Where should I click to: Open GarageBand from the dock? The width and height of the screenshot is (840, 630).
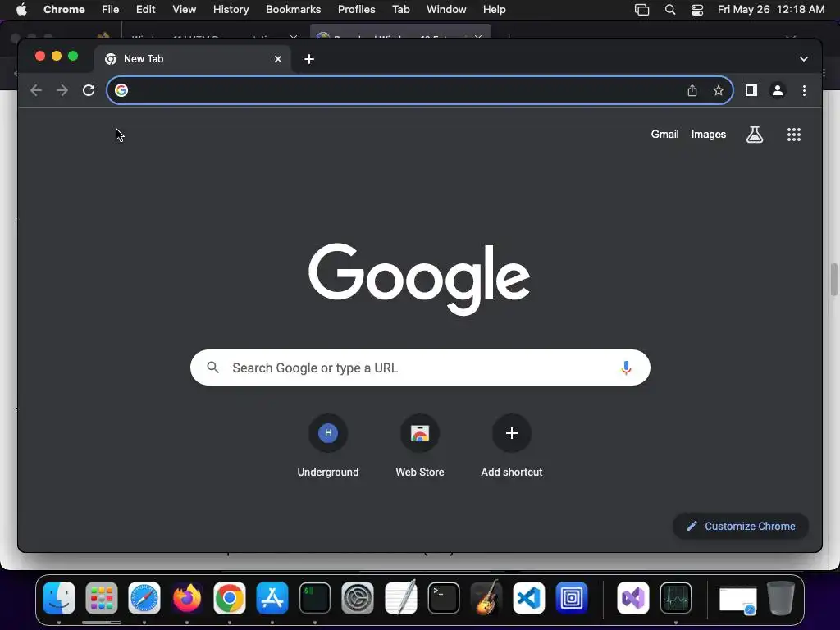pyautogui.click(x=486, y=597)
